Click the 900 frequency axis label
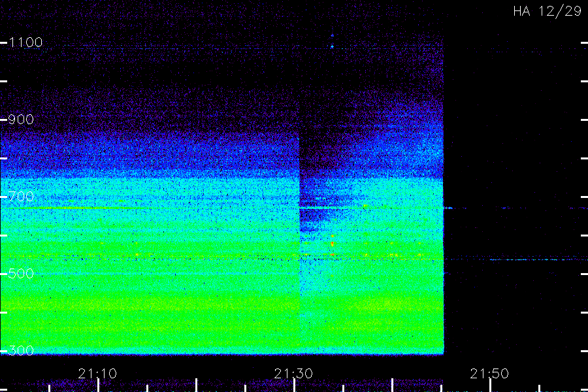This screenshot has height=392, width=588. pyautogui.click(x=21, y=120)
